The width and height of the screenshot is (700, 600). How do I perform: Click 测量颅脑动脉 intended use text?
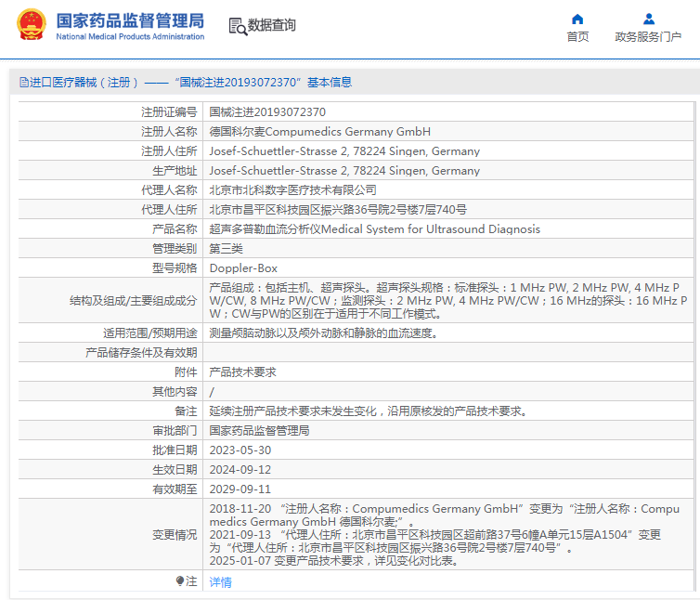(323, 333)
